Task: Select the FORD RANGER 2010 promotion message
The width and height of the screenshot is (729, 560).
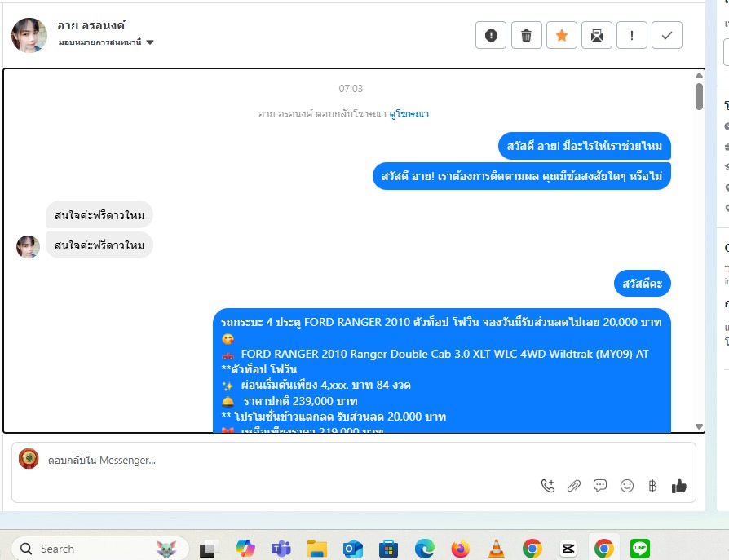Action: pyautogui.click(x=442, y=370)
